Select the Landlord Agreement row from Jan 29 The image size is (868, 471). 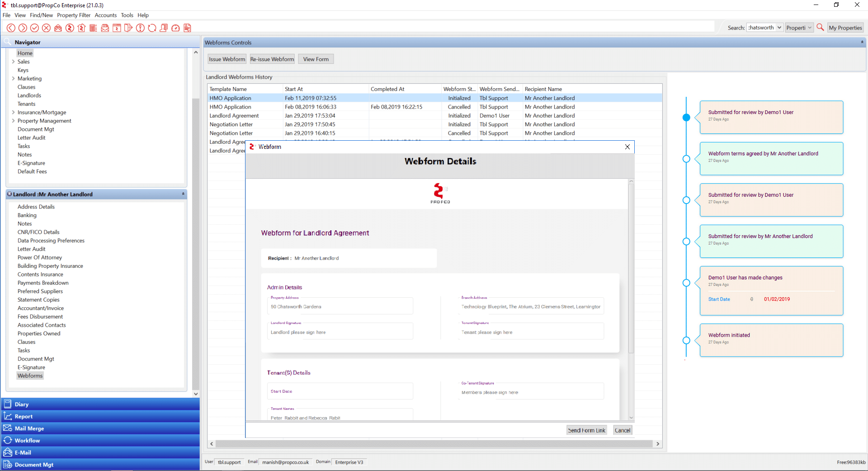coord(434,115)
